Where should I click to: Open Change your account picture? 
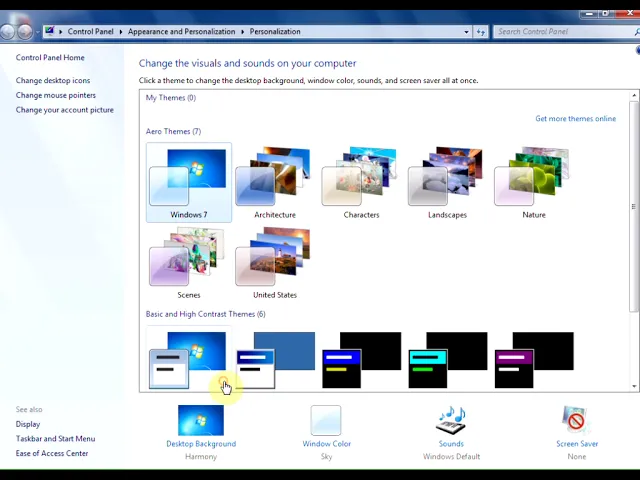tap(65, 110)
